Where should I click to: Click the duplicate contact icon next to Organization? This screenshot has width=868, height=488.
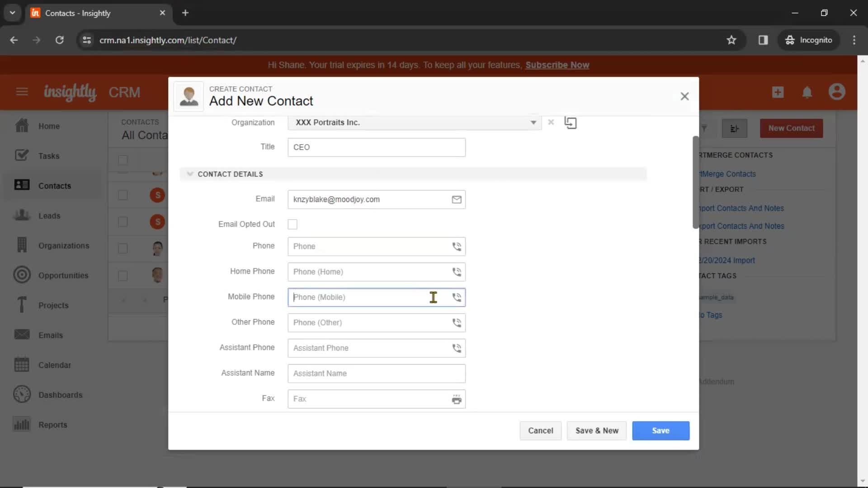pos(571,122)
